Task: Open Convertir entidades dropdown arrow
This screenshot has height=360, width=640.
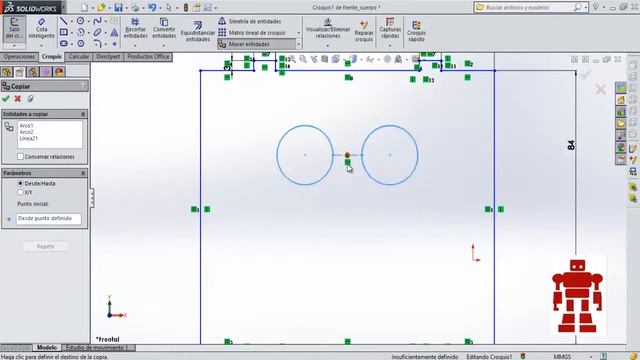Action: pos(164,45)
